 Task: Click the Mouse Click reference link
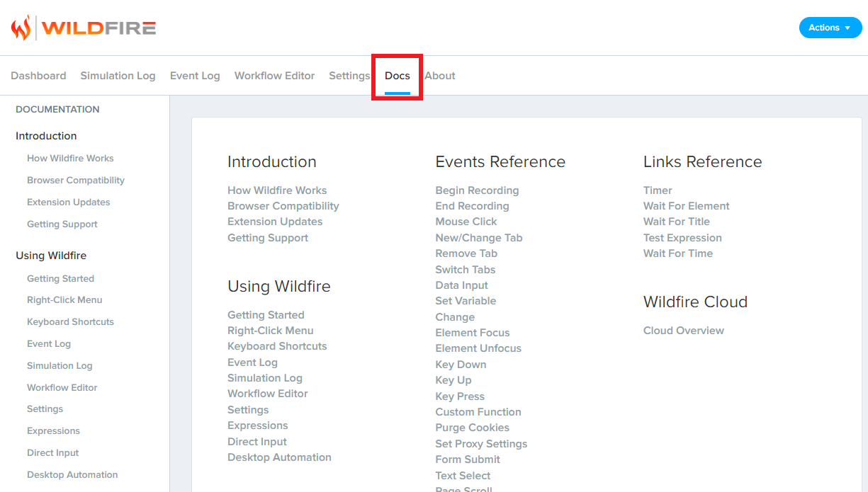(x=466, y=222)
